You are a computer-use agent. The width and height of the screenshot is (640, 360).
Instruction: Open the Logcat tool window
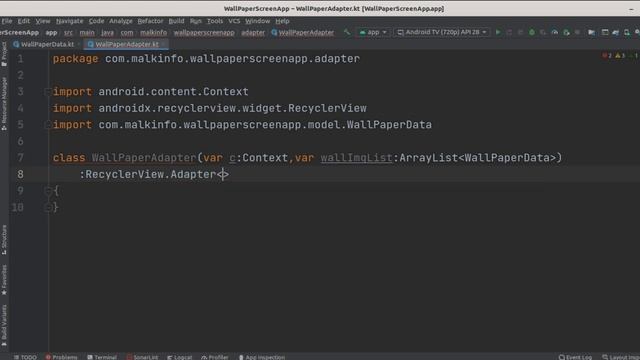(180, 357)
